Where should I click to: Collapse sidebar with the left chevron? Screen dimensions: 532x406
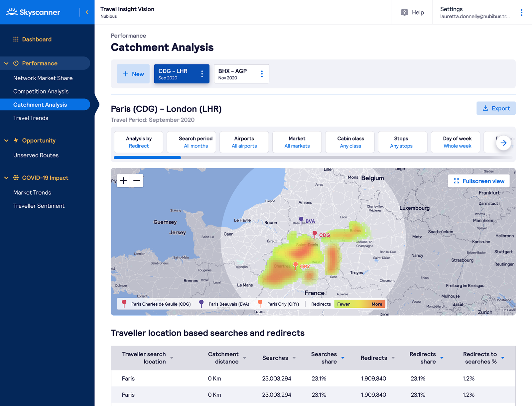pos(87,12)
